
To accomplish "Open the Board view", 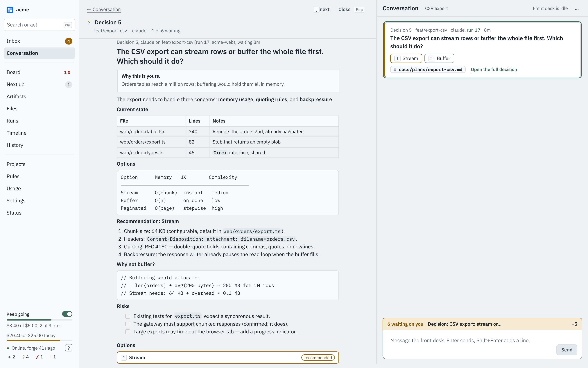I will click(x=39, y=72).
